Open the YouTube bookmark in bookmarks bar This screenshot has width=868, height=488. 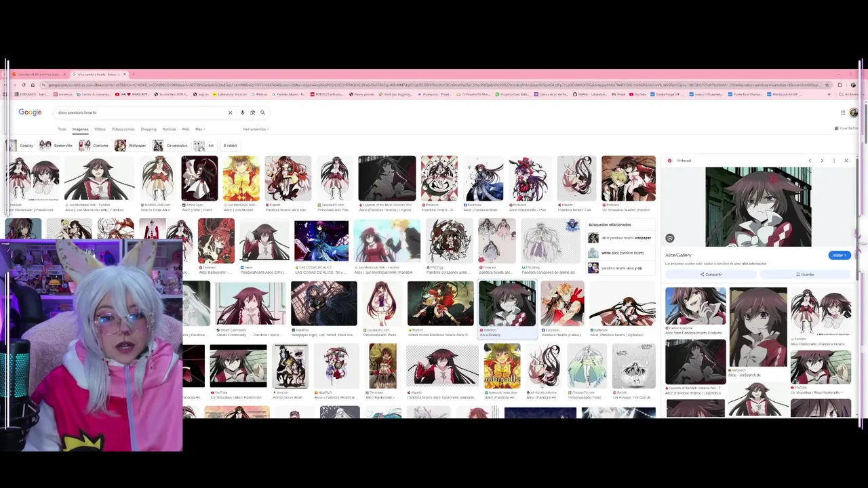[637, 94]
